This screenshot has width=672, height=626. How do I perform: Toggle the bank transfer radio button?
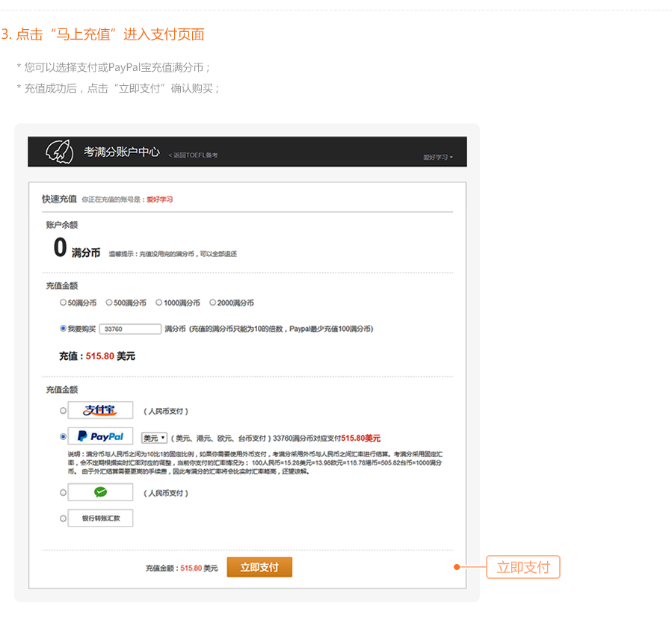pyautogui.click(x=63, y=518)
